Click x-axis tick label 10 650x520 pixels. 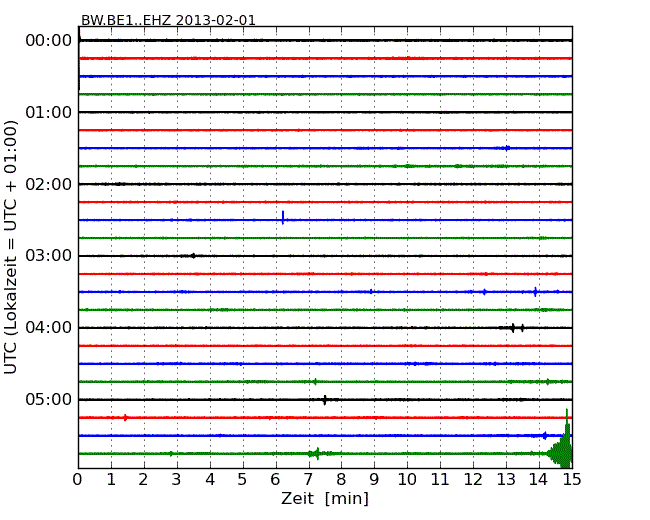click(407, 480)
